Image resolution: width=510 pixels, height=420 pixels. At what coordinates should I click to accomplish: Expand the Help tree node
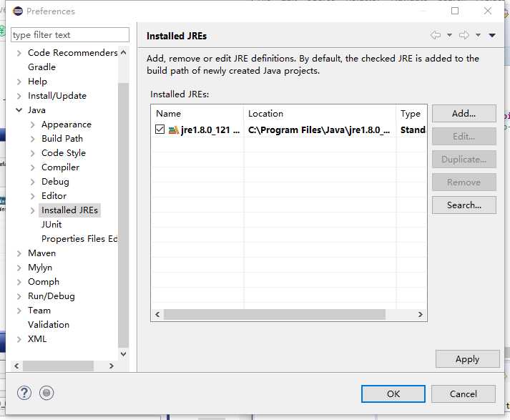(19, 82)
